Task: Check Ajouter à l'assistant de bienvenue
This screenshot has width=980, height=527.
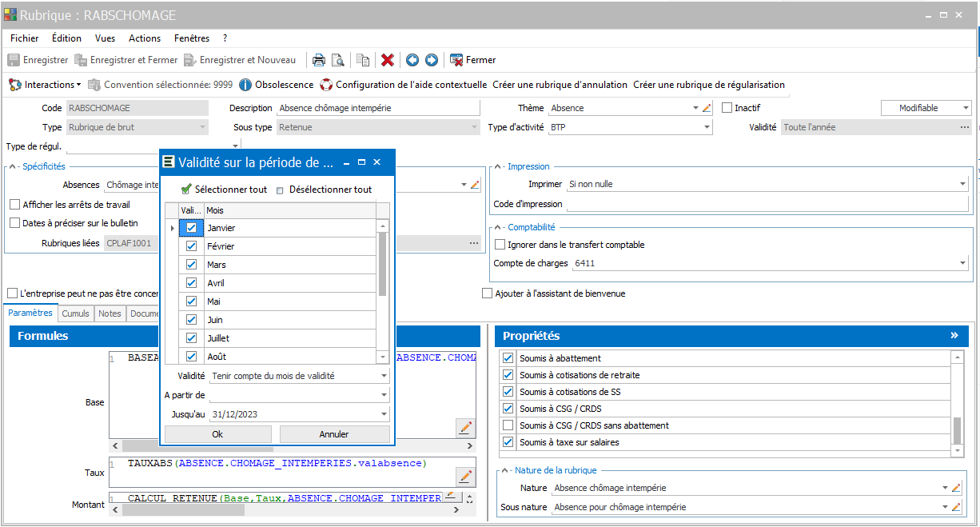Action: 488,293
